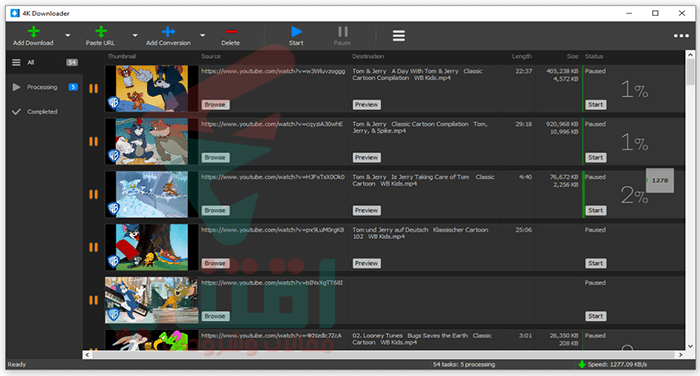Click the 4K Downloader app icon in title bar
The height and width of the screenshot is (376, 700).
coord(15,13)
